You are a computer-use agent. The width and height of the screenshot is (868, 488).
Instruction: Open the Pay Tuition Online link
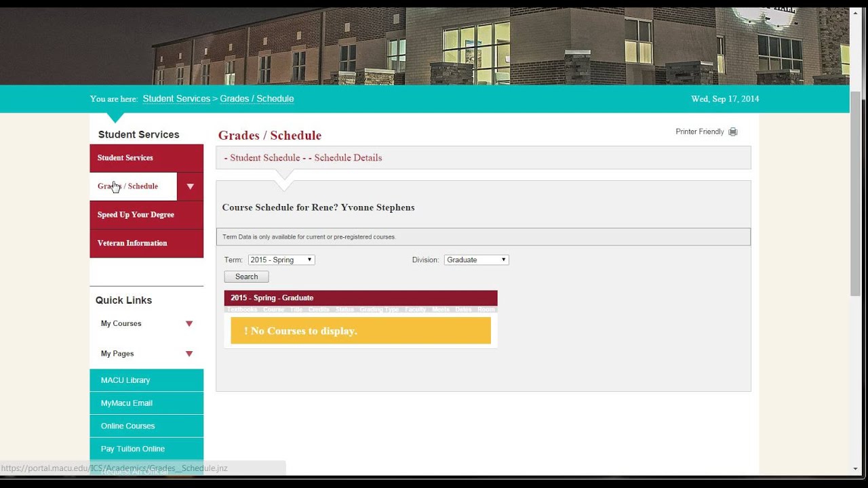coord(146,449)
